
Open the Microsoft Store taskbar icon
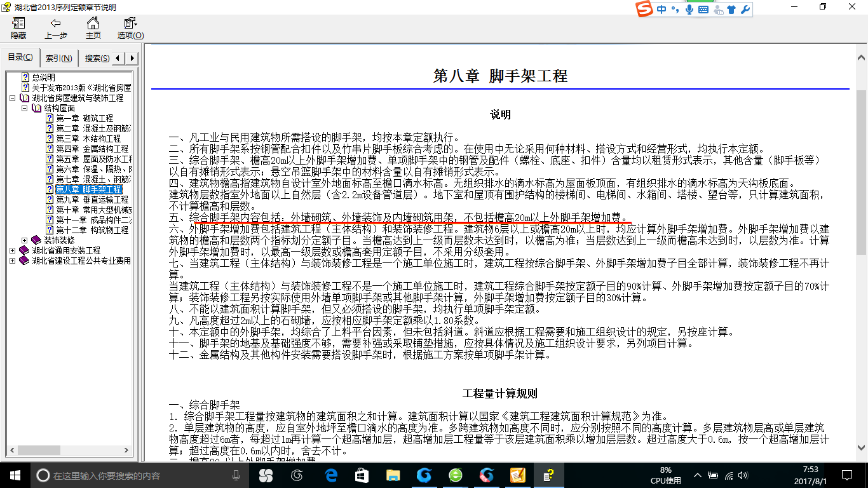coord(362,475)
